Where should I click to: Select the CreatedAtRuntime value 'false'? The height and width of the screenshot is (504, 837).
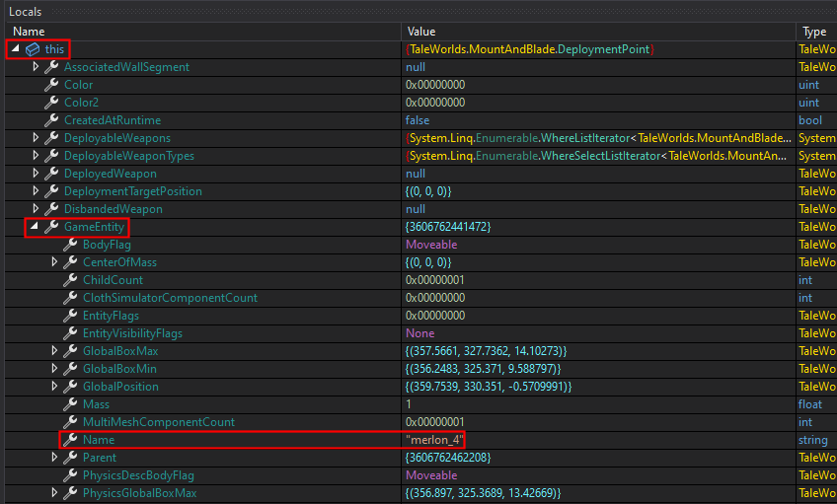418,120
